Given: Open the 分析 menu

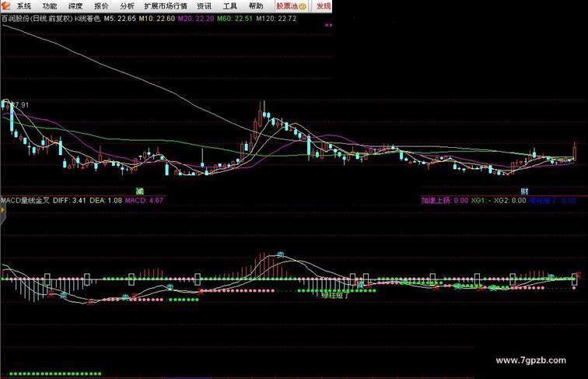Looking at the screenshot, I should pyautogui.click(x=127, y=6).
